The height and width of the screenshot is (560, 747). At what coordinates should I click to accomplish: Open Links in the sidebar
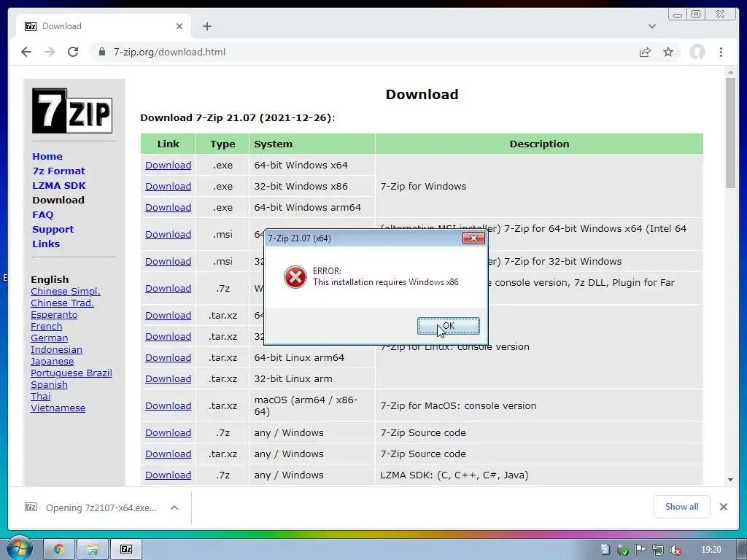(46, 244)
